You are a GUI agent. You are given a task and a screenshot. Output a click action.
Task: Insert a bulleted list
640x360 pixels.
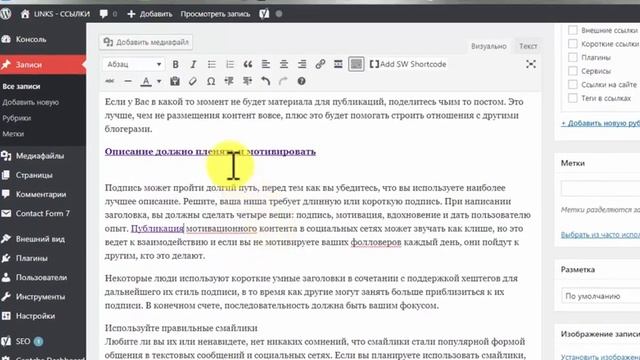211,64
